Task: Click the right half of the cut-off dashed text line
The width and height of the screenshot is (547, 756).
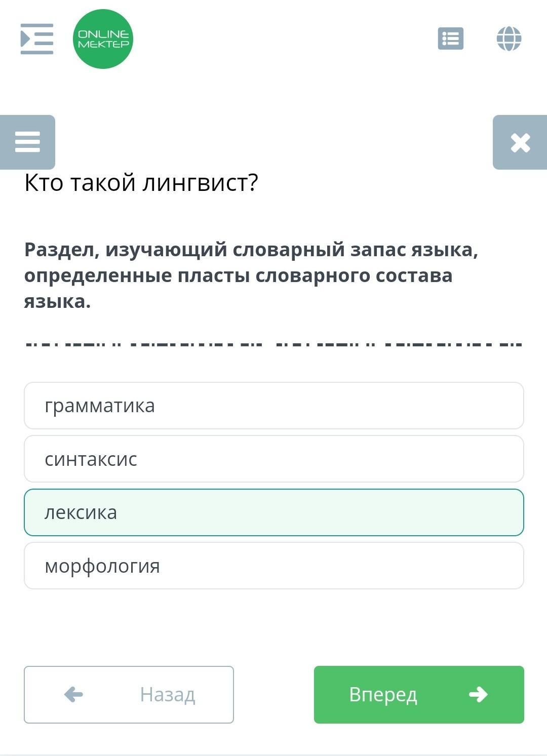Action: coord(399,345)
